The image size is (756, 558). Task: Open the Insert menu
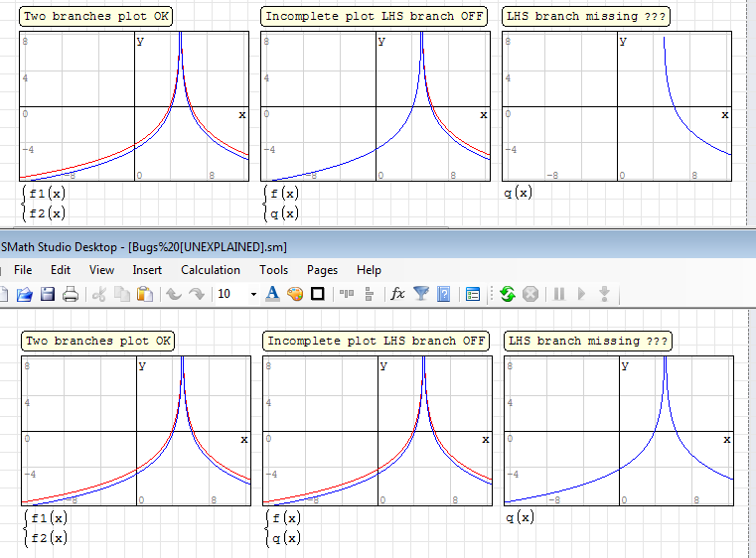147,270
